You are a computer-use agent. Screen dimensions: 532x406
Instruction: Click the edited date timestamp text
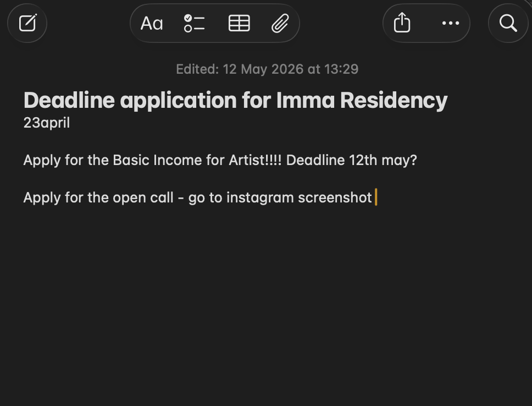(x=267, y=69)
